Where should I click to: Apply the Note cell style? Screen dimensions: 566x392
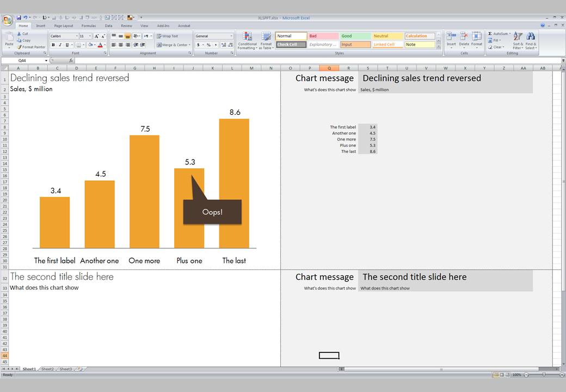pos(420,45)
